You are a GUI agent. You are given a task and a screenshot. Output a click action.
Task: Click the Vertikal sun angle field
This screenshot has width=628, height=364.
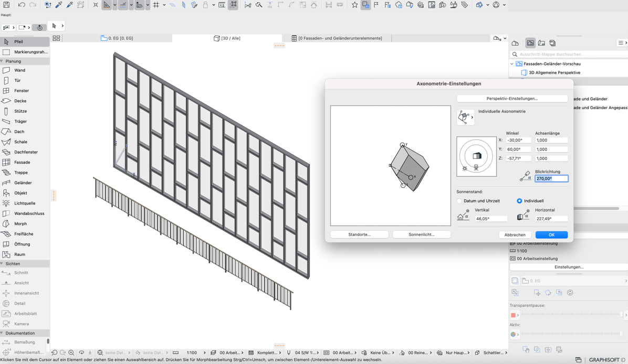pos(490,219)
